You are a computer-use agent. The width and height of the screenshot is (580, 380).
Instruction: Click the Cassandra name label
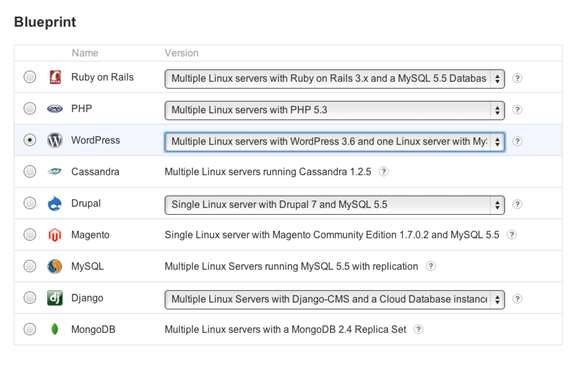click(x=95, y=172)
